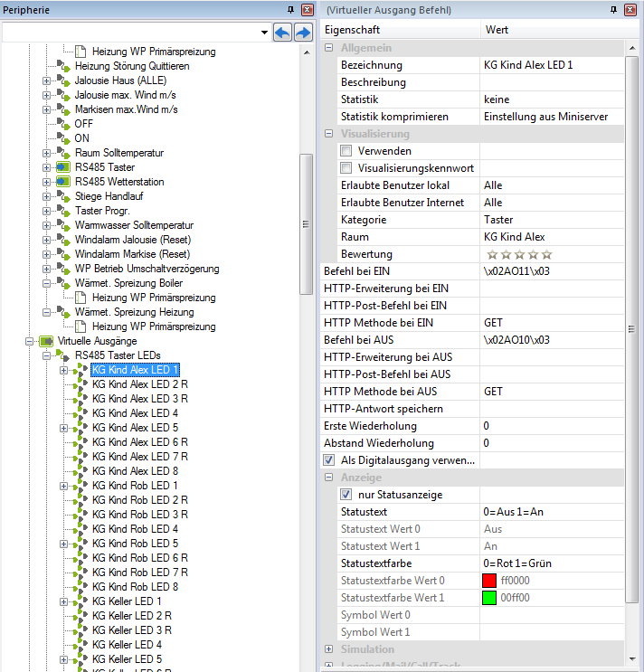Screen dimensions: 644x672
Task: Enable the Verwenden checkbox
Action: [x=346, y=151]
